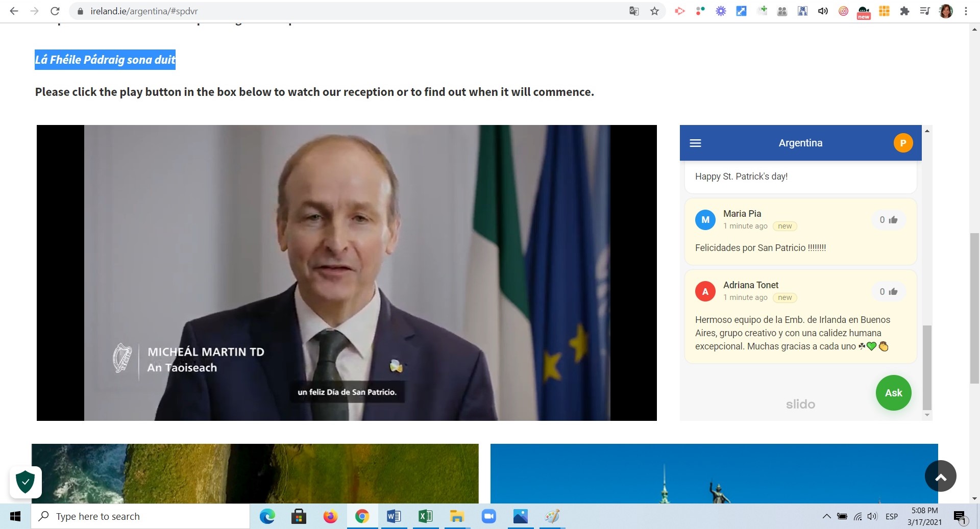980x529 pixels.
Task: Click the Slido panel scrollbar
Action: (x=927, y=367)
